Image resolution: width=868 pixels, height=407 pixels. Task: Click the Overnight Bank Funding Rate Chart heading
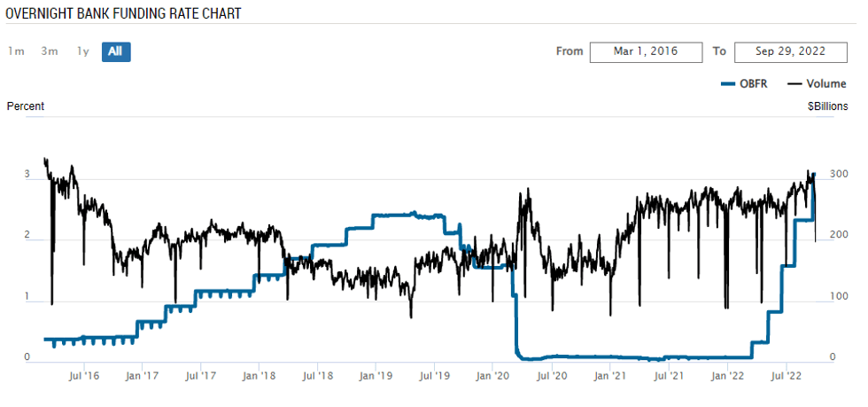[123, 14]
